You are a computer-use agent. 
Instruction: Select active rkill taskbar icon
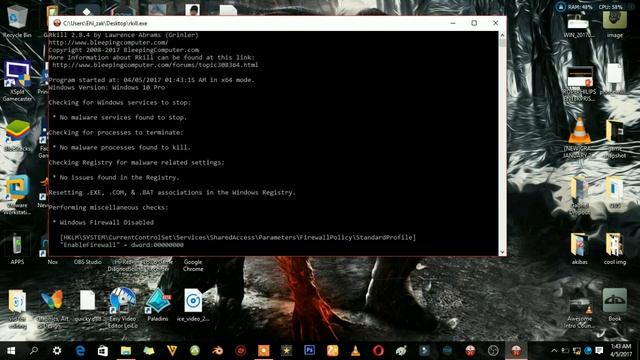pyautogui.click(x=516, y=351)
